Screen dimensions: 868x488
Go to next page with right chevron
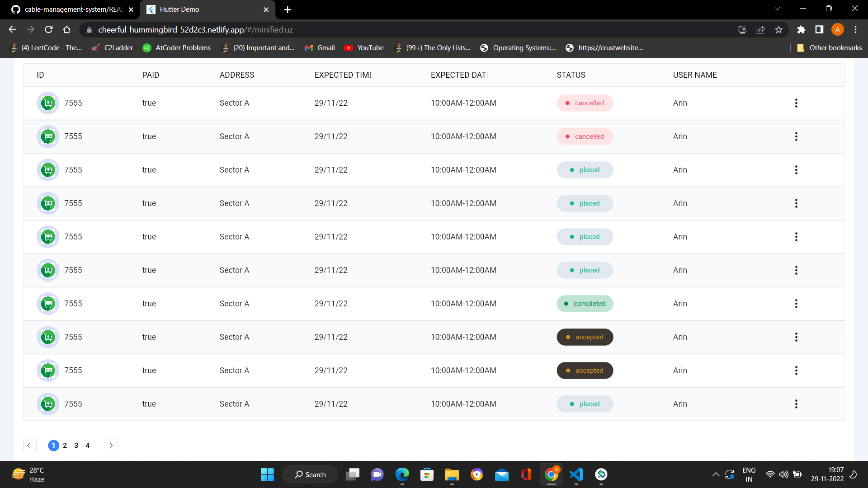(111, 446)
